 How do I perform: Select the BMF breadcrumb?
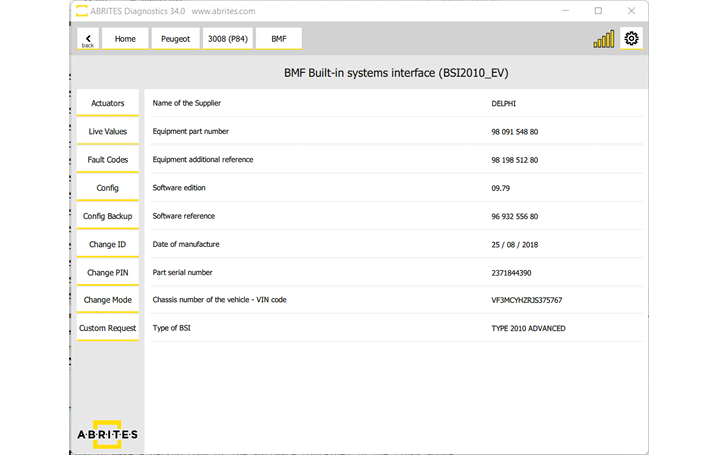[x=278, y=39]
